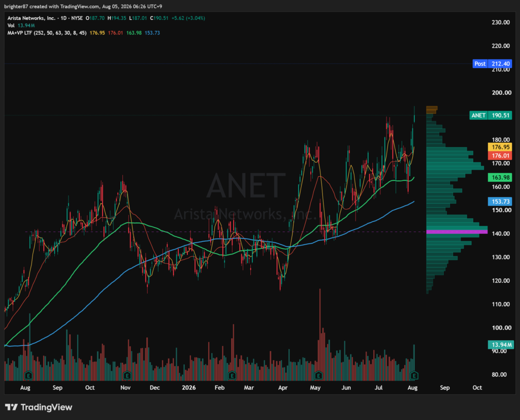
Task: Click the orange top volume profile bar
Action: (x=432, y=108)
